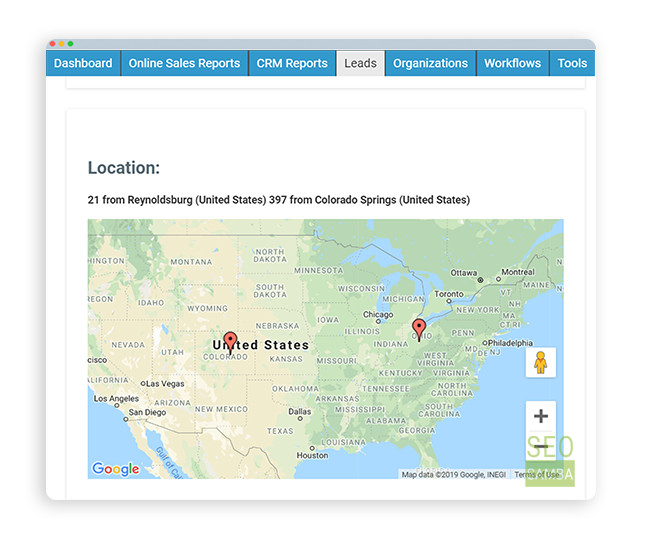Switch to Online Sales Reports tab
Image resolution: width=650 pixels, height=541 pixels.
[x=184, y=63]
